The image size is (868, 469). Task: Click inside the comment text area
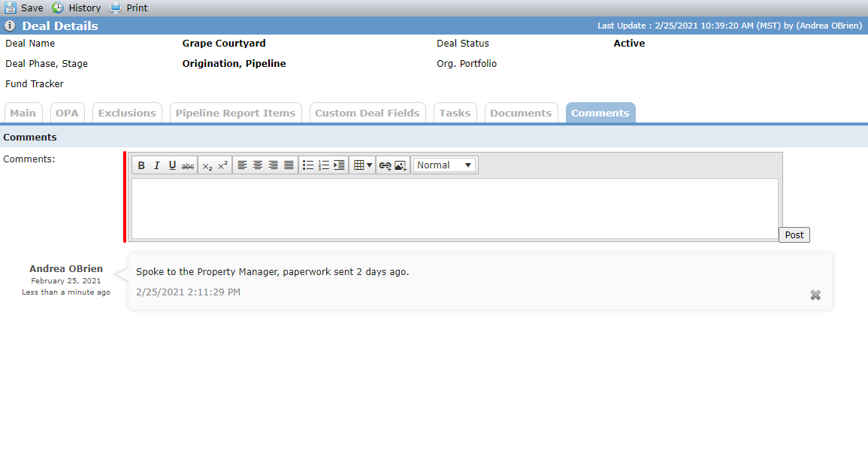tap(455, 208)
